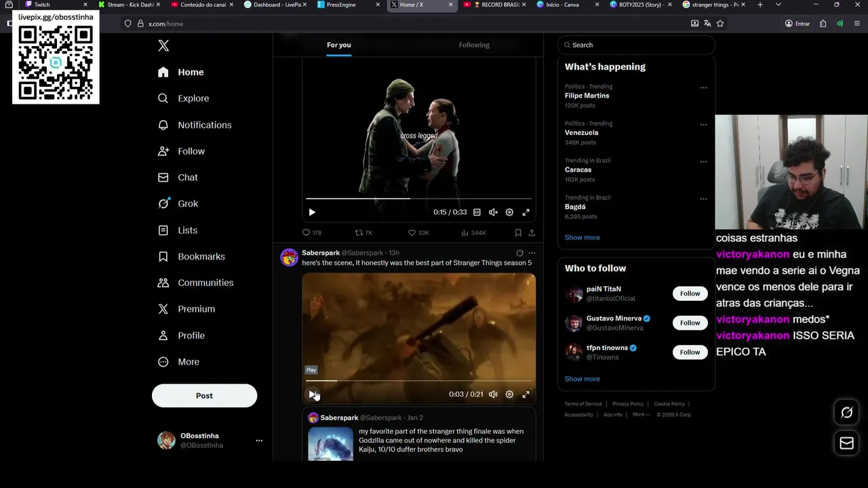Open the browser tab list dropdown

778,5
